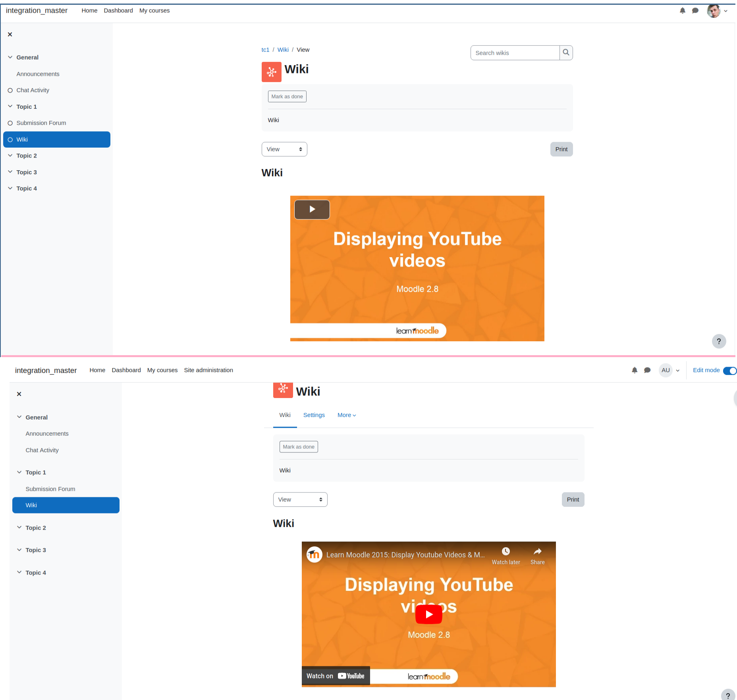Open More menu in wiki tabs
Image resolution: width=737 pixels, height=700 pixels.
[347, 415]
